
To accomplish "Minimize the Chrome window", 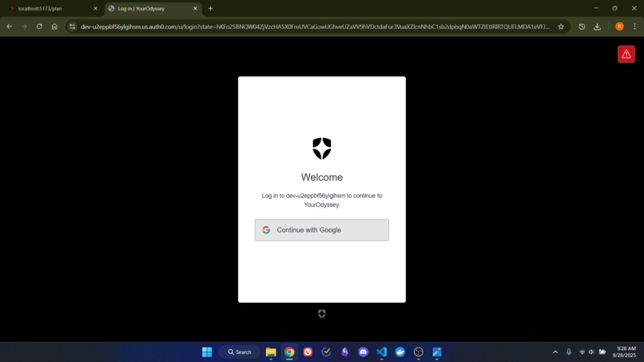I will (x=596, y=8).
